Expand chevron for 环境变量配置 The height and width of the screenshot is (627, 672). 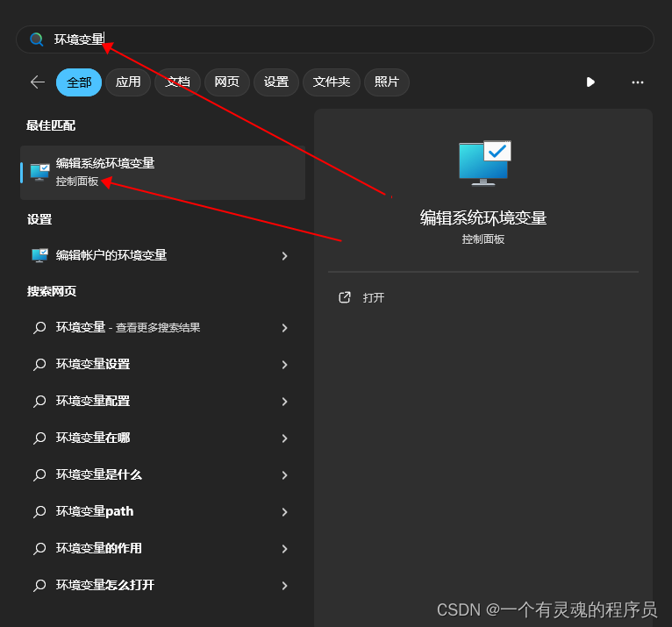(x=284, y=402)
